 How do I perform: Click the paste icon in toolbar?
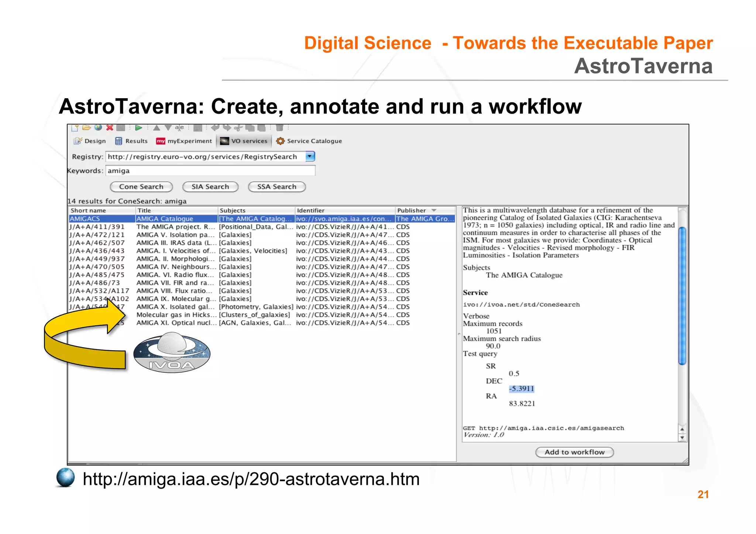pos(261,128)
